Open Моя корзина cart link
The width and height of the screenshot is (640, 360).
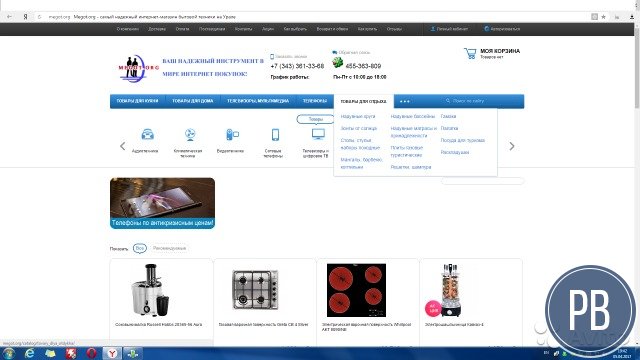pos(500,51)
